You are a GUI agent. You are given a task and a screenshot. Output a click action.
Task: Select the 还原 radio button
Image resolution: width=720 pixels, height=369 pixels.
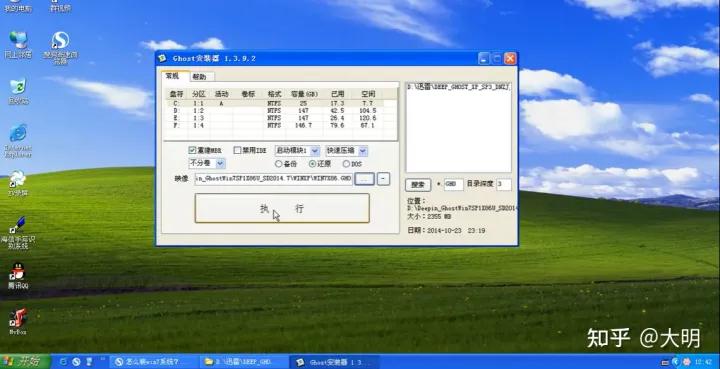[313, 164]
